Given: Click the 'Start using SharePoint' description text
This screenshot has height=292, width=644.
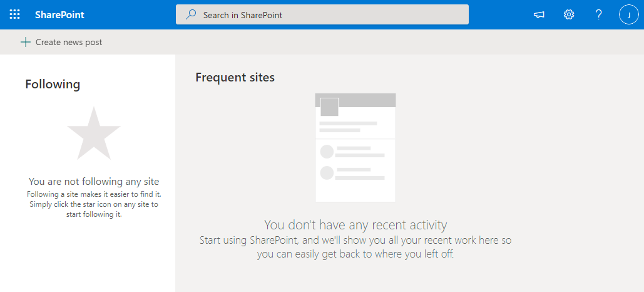Looking at the screenshot, I should 355,247.
